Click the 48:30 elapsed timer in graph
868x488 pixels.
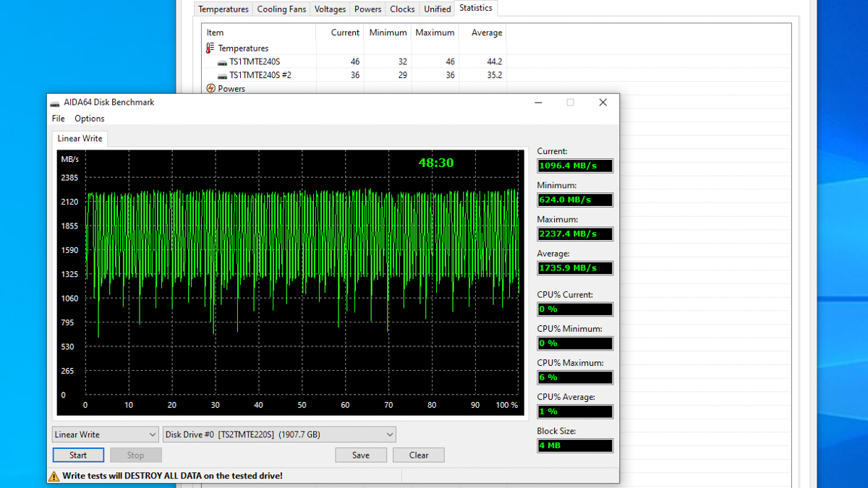[436, 163]
